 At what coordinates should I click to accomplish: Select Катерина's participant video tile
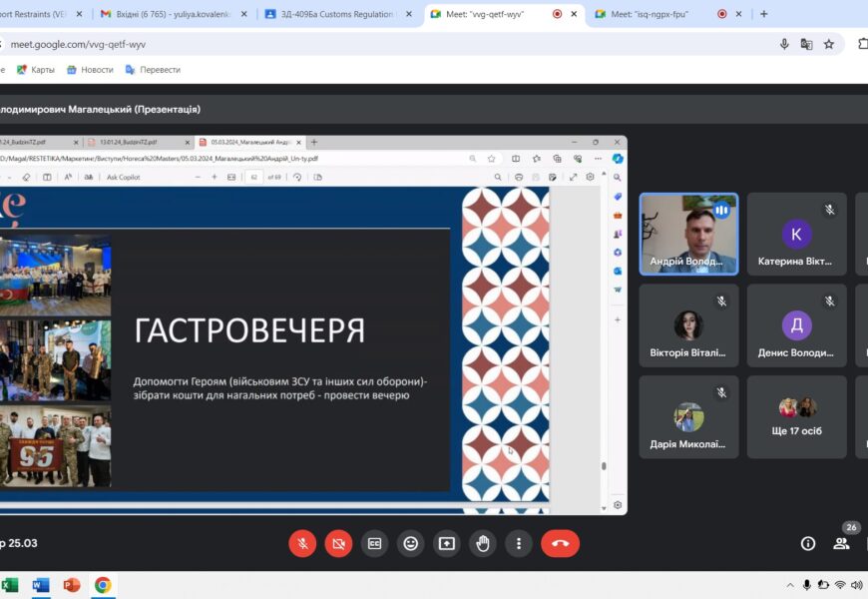coord(796,234)
